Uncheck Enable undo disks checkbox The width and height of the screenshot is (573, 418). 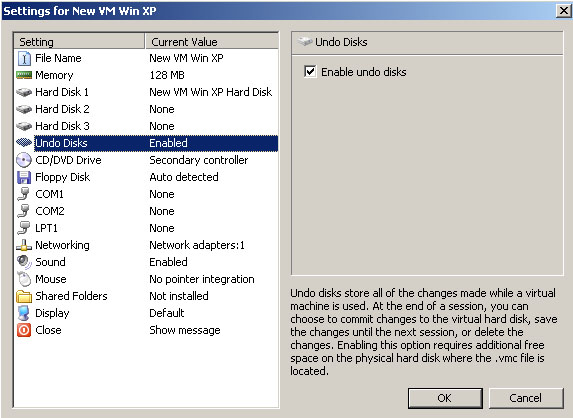(x=310, y=71)
